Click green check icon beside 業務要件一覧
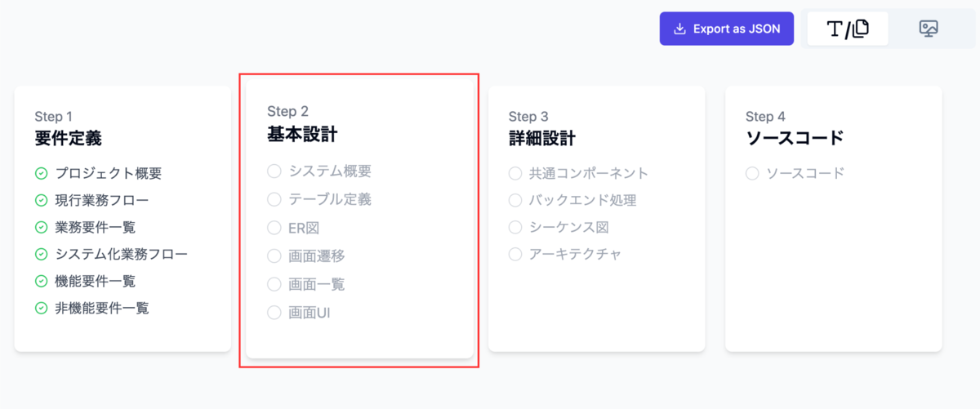Image resolution: width=980 pixels, height=409 pixels. click(x=42, y=227)
